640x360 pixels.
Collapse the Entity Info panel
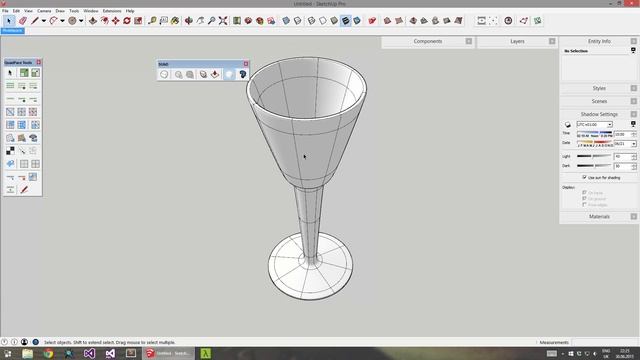click(x=633, y=41)
